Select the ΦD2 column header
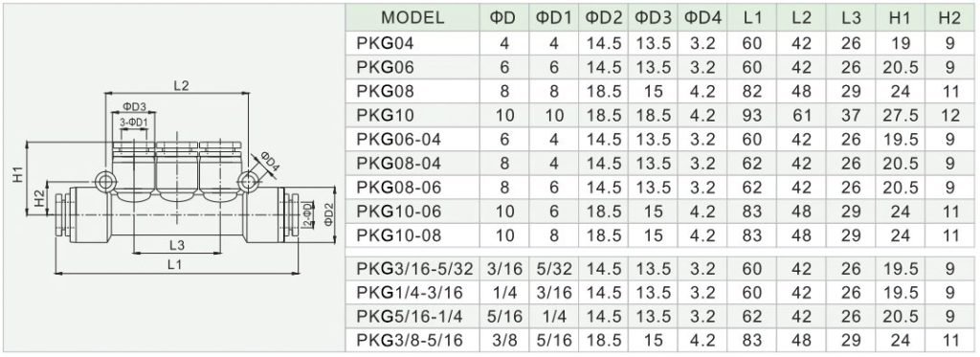The image size is (980, 357). point(604,17)
